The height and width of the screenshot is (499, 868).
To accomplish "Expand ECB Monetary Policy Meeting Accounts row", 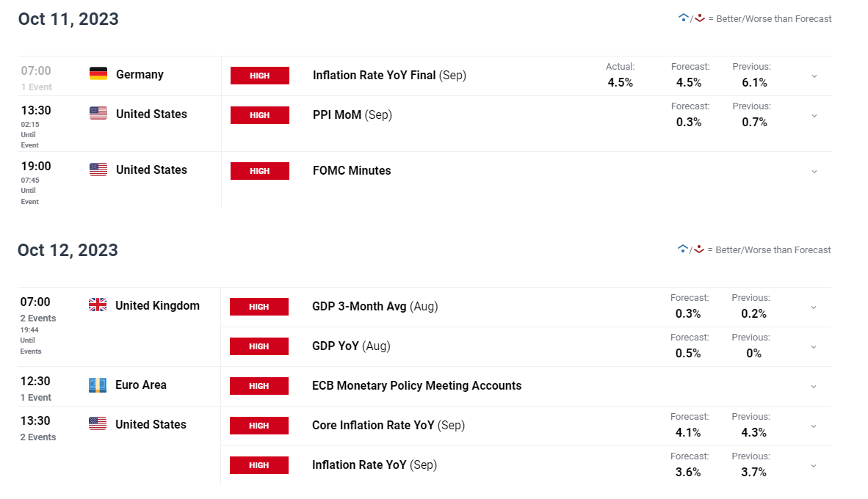I will [x=814, y=387].
